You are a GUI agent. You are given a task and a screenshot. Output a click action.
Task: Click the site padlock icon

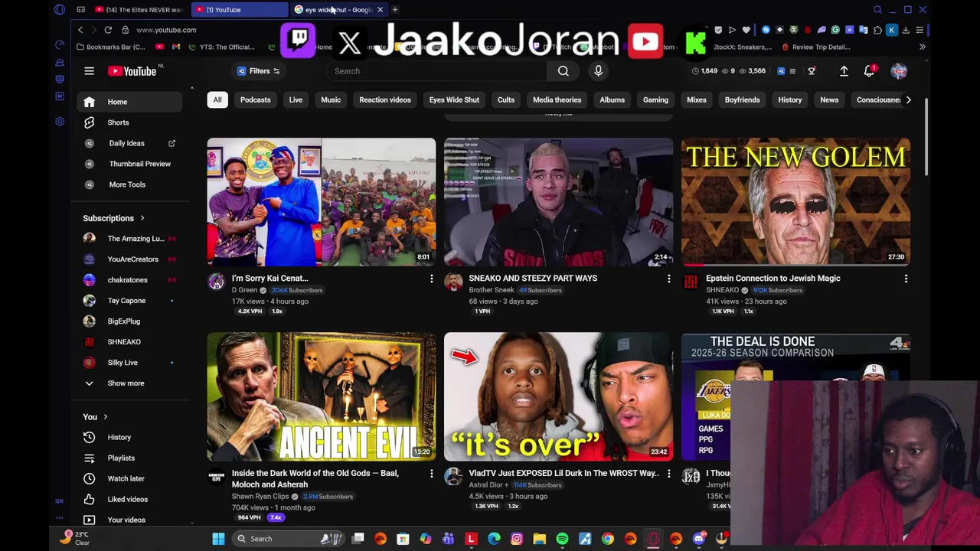126,30
